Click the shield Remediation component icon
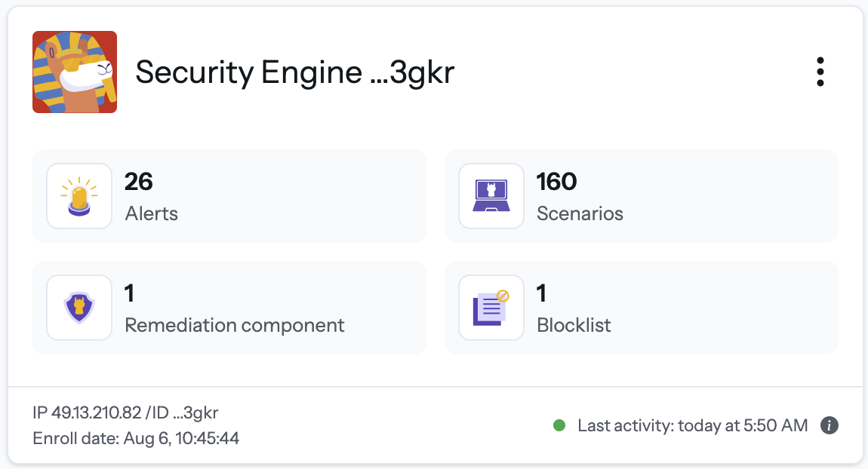Viewport: 868px width, 469px height. (79, 307)
